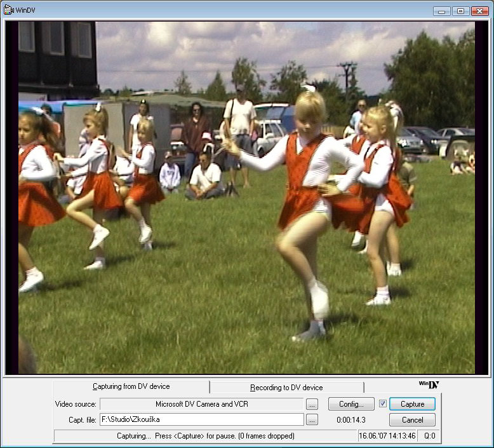Click the WinDV logo above the Capture button
This screenshot has height=448, width=494.
pos(429,384)
